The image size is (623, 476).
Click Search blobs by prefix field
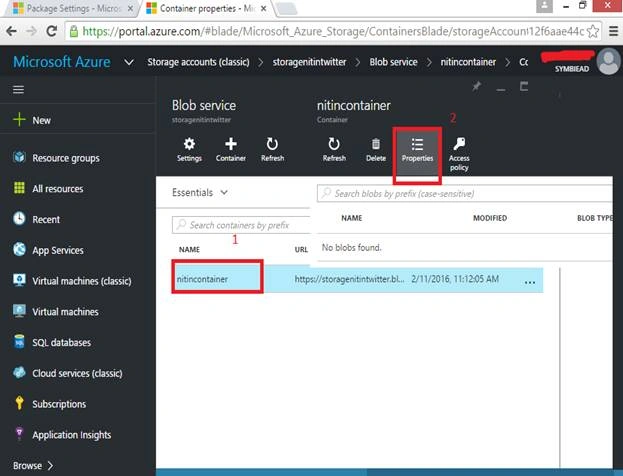pos(464,193)
